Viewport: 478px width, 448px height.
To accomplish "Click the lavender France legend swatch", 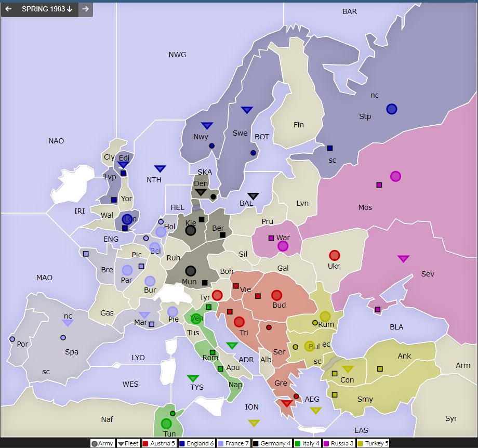I will pyautogui.click(x=220, y=443).
